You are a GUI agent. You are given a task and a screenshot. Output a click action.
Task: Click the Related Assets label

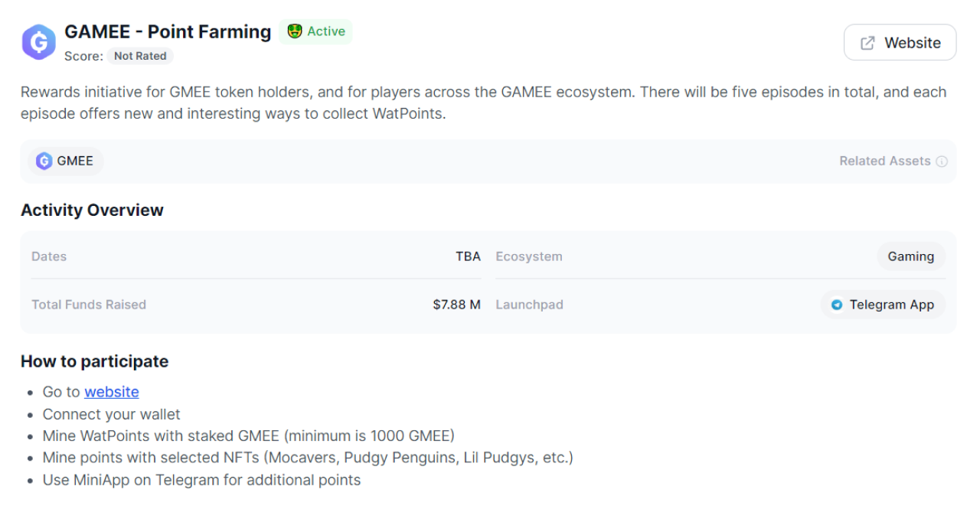coord(884,162)
